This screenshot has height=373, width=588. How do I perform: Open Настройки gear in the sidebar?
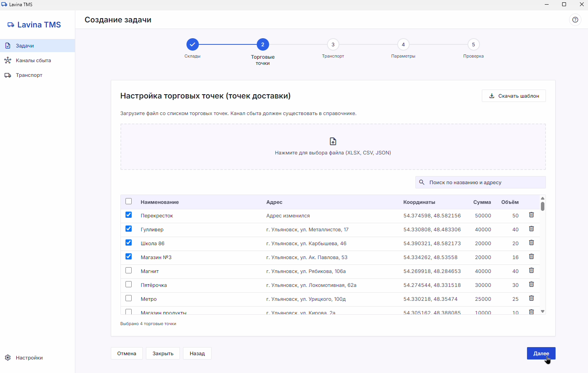tap(8, 358)
